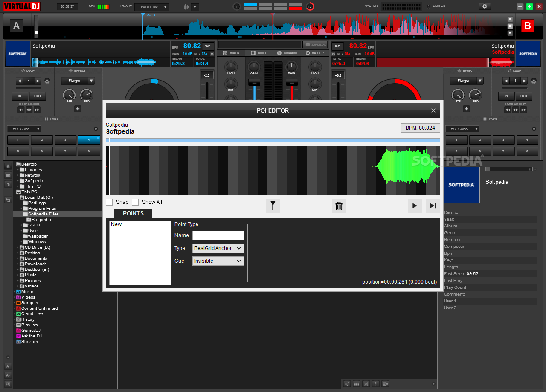Click the back arrow icon in browser sidebar
Screen dimensions: 546x392
8,200
